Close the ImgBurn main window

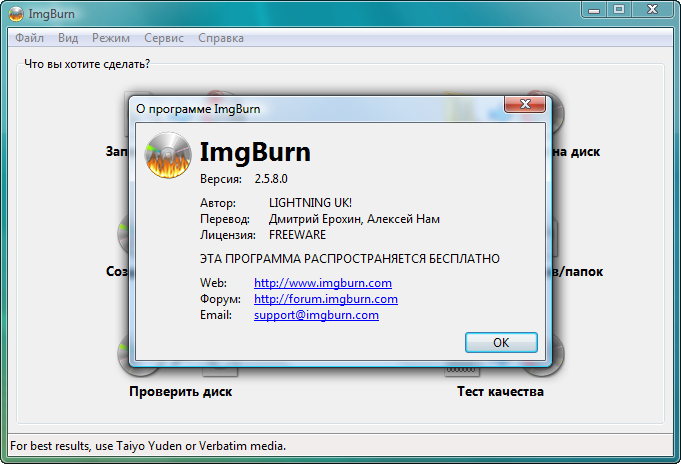click(x=652, y=10)
